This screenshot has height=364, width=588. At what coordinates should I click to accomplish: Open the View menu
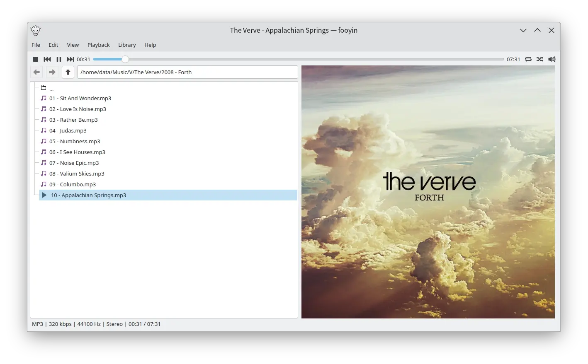73,45
